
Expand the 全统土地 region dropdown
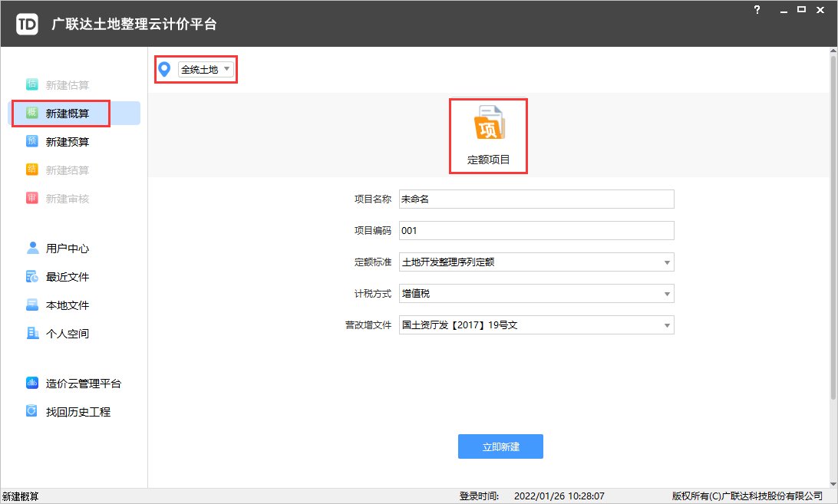pyautogui.click(x=205, y=70)
